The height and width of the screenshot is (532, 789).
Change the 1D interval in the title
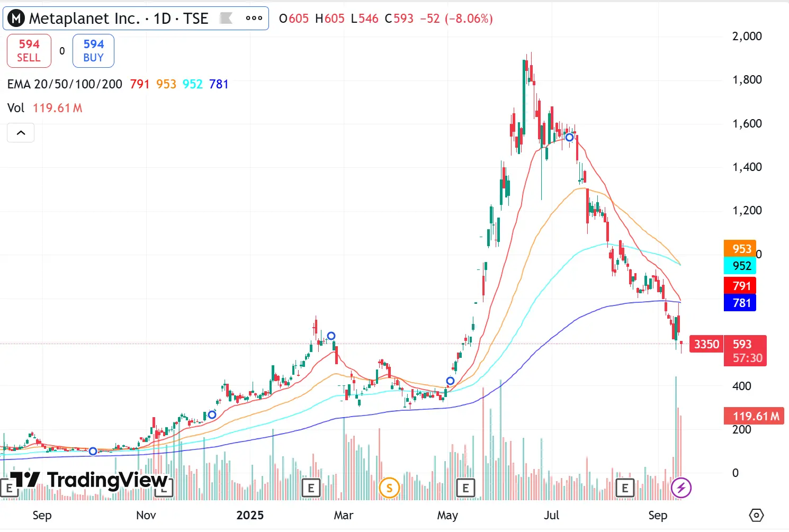[x=162, y=19]
